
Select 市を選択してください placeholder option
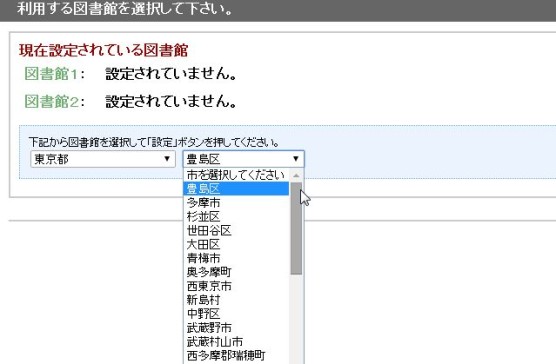pyautogui.click(x=236, y=175)
